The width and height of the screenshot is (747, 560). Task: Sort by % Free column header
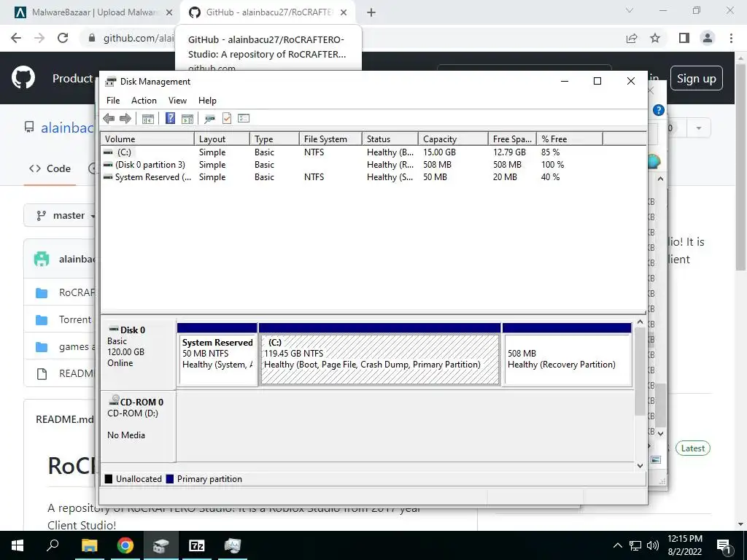click(569, 139)
